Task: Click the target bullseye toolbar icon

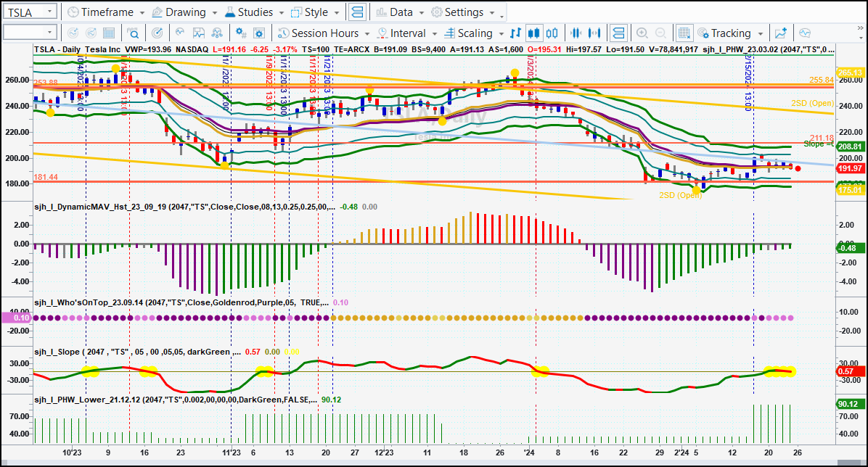Action: click(x=157, y=33)
